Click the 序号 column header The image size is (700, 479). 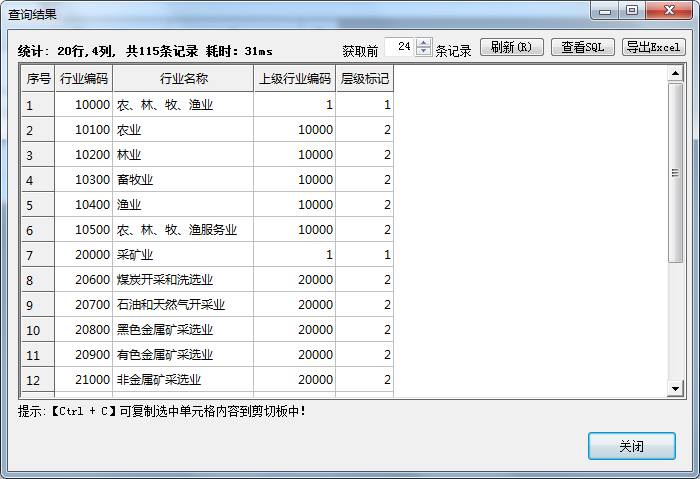38,79
